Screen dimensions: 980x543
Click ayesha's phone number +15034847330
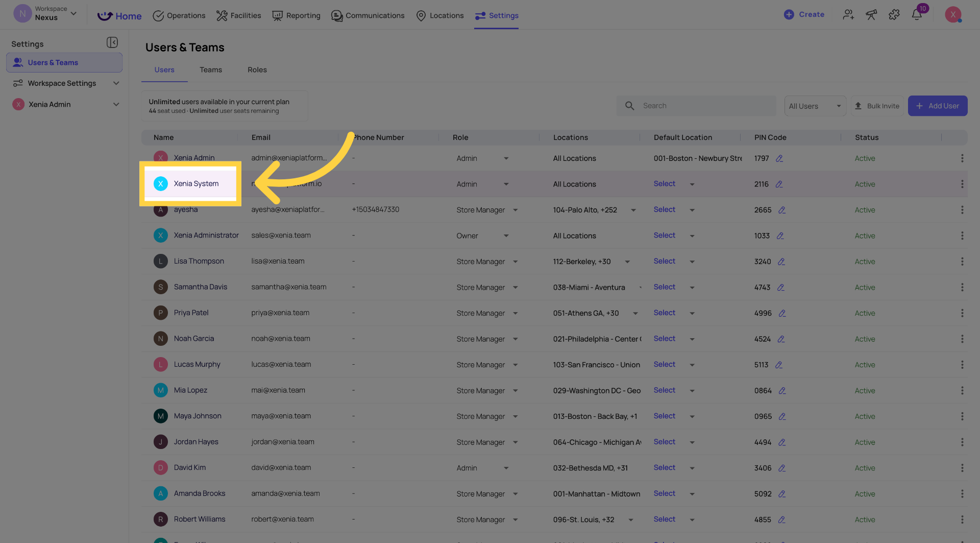[x=376, y=209]
